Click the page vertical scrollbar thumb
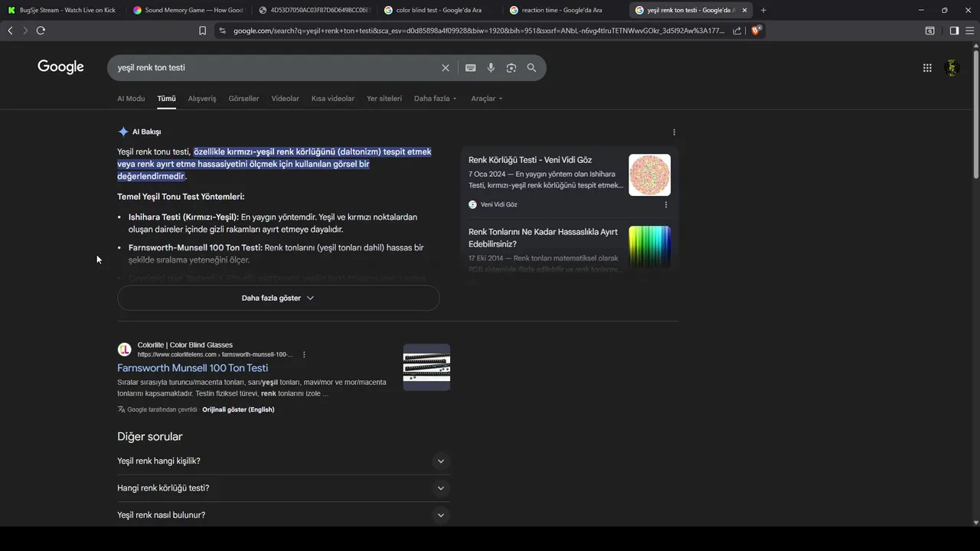The width and height of the screenshot is (980, 551). (975, 115)
